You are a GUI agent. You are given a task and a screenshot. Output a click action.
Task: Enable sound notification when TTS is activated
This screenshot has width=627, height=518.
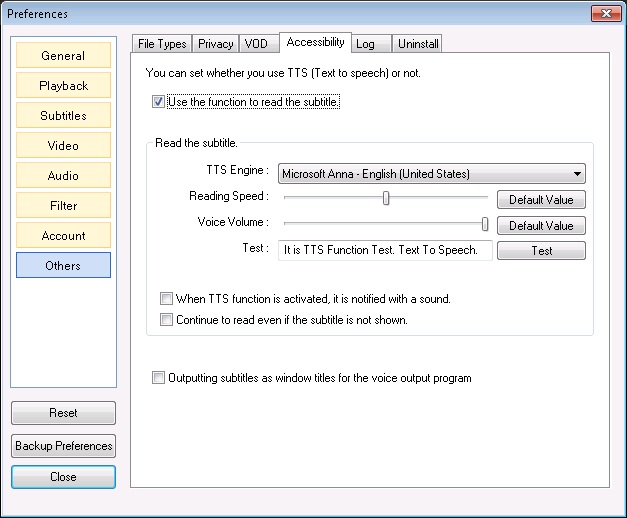(x=166, y=298)
